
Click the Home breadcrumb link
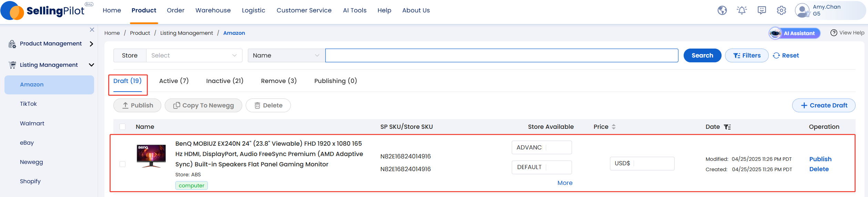click(x=112, y=33)
